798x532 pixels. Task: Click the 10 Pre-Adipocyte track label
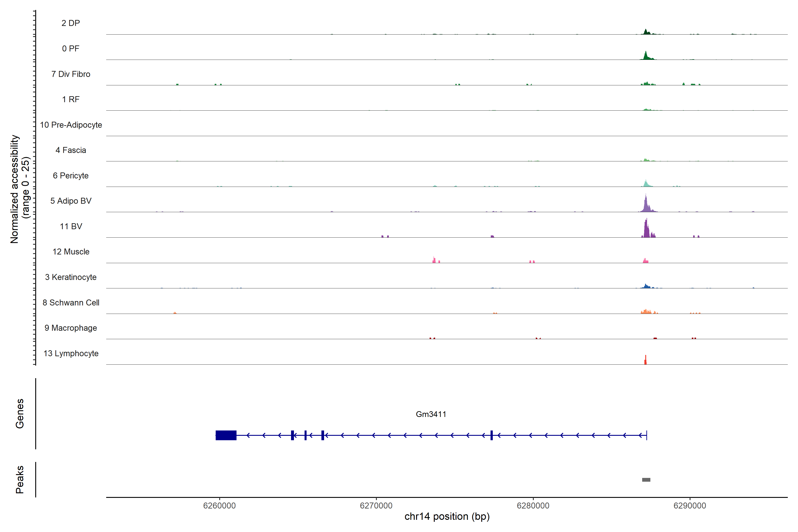click(71, 125)
